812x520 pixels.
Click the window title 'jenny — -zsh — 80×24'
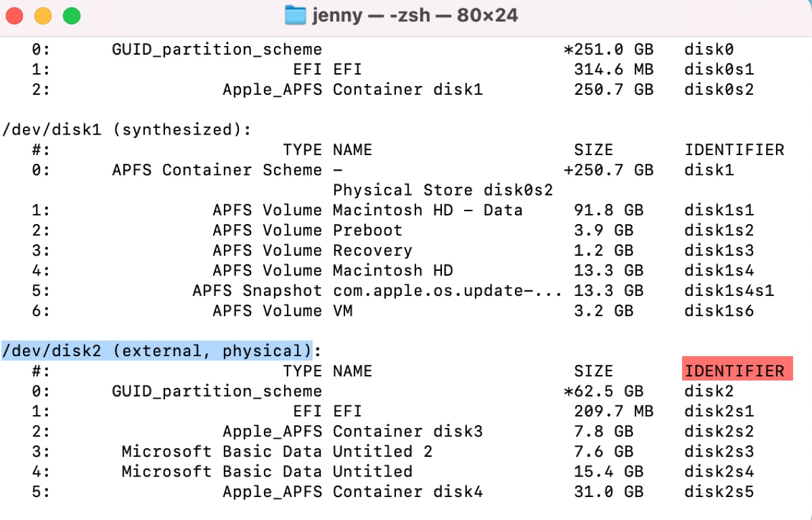(x=415, y=15)
